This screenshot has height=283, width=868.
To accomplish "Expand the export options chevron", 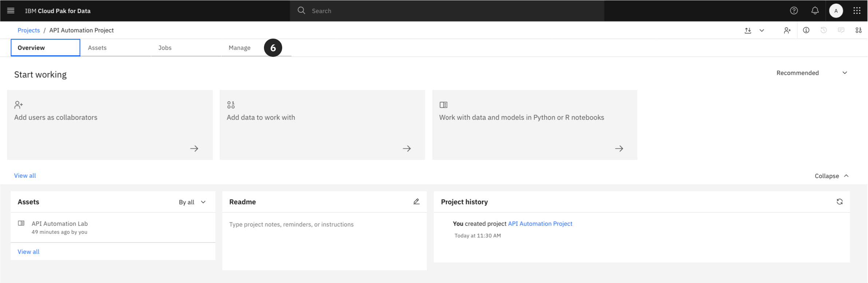I will (x=762, y=30).
